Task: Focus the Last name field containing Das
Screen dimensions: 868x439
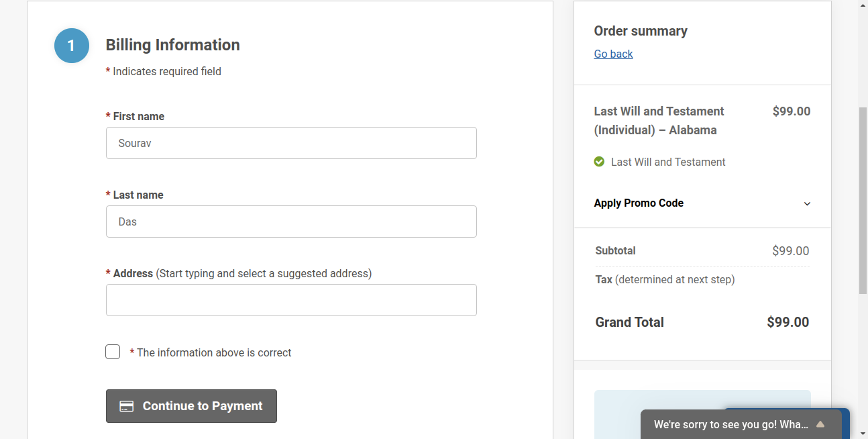Action: [291, 222]
